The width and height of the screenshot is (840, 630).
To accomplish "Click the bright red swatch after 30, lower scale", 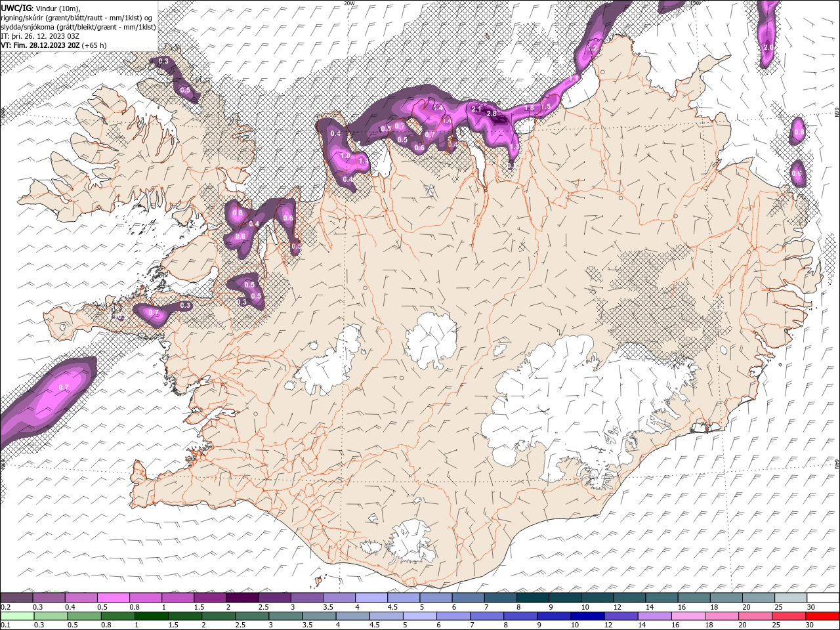I will [x=822, y=616].
